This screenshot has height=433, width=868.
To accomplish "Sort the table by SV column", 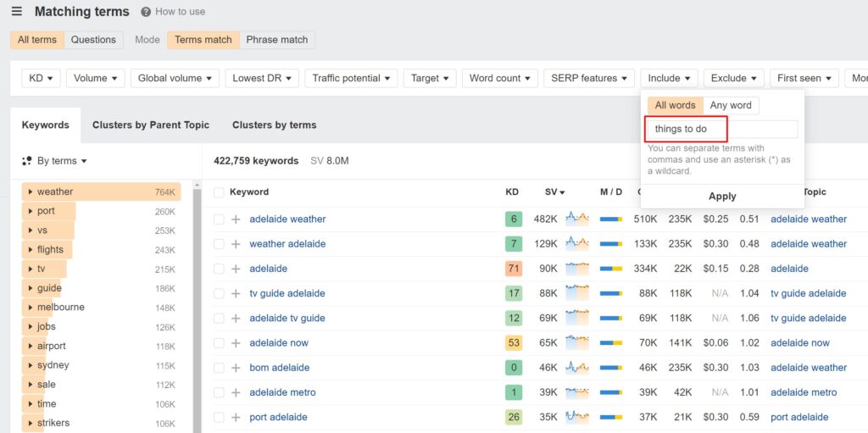I will click(x=554, y=192).
